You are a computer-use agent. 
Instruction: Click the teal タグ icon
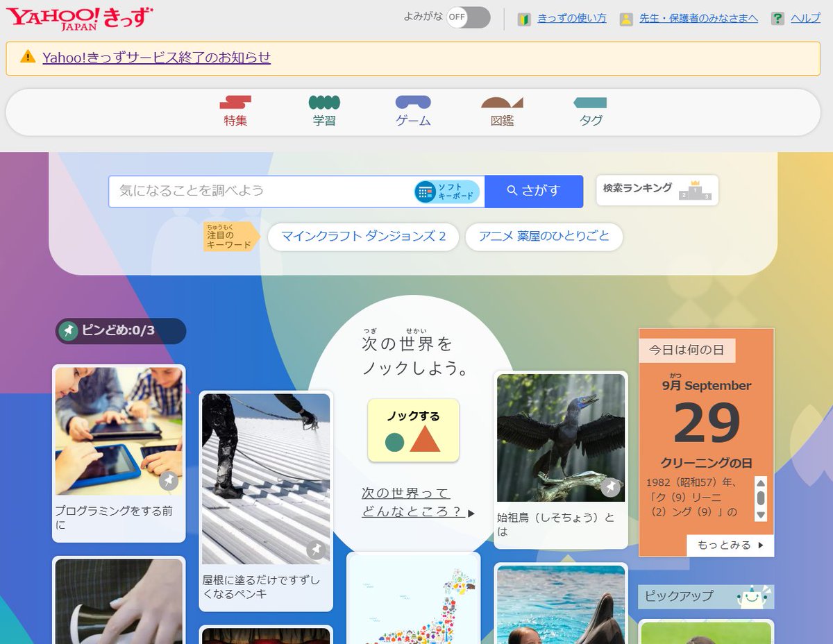coord(591,103)
